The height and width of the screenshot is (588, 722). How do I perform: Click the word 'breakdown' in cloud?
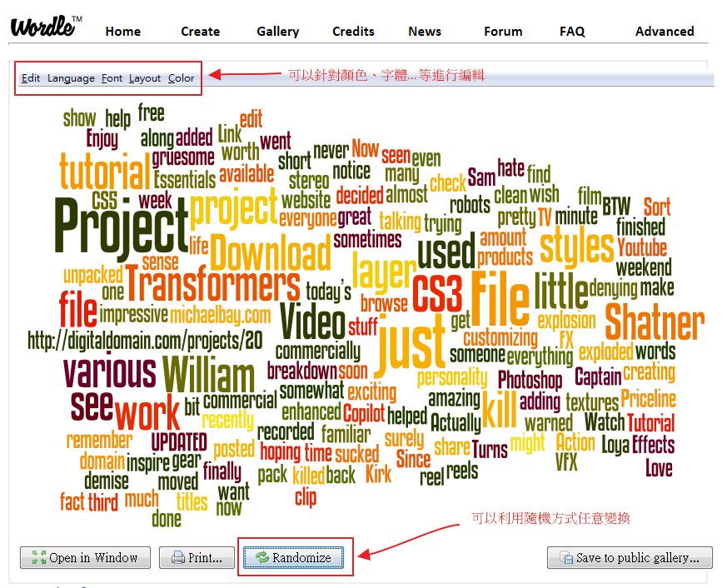[302, 371]
